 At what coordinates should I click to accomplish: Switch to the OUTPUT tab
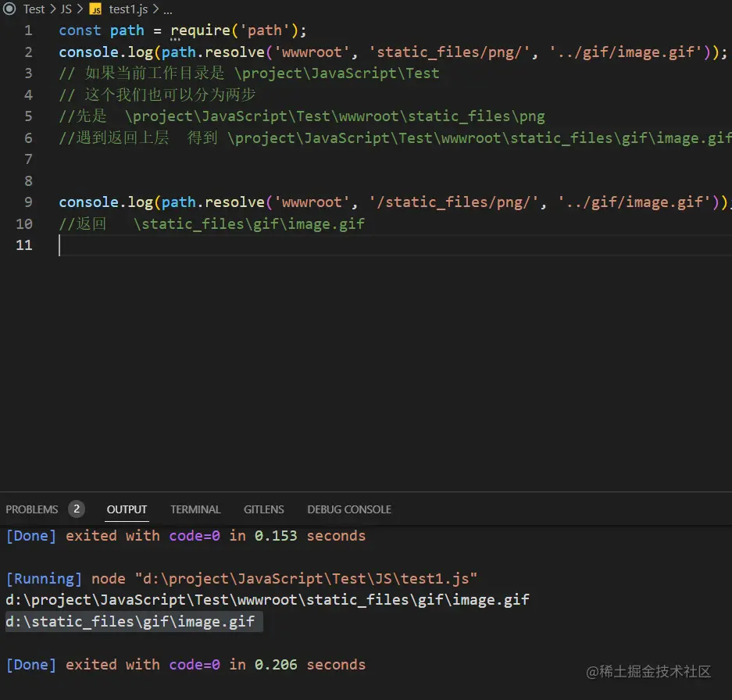point(127,509)
